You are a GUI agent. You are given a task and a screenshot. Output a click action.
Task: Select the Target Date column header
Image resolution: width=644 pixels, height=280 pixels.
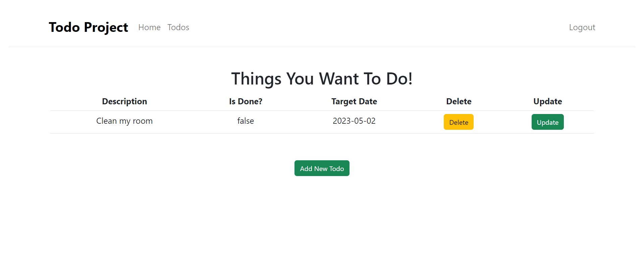(x=354, y=101)
